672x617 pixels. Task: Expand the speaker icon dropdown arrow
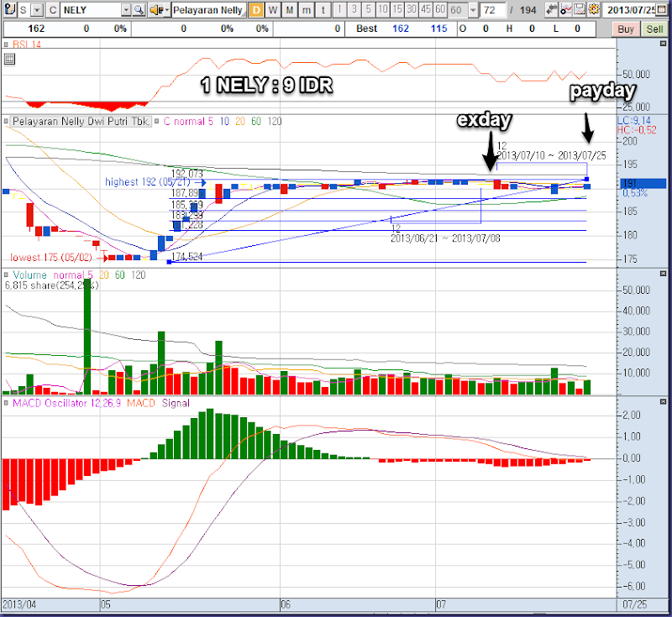coord(165,10)
